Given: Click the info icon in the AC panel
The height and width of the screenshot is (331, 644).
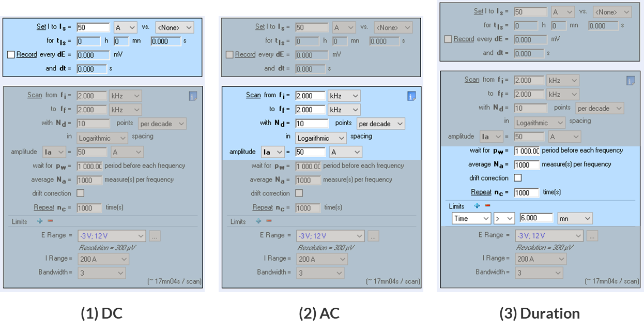Looking at the screenshot, I should 411,96.
